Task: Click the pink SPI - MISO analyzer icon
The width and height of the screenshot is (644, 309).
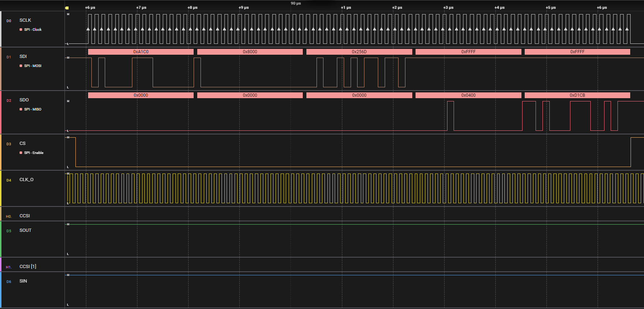Action: point(21,109)
